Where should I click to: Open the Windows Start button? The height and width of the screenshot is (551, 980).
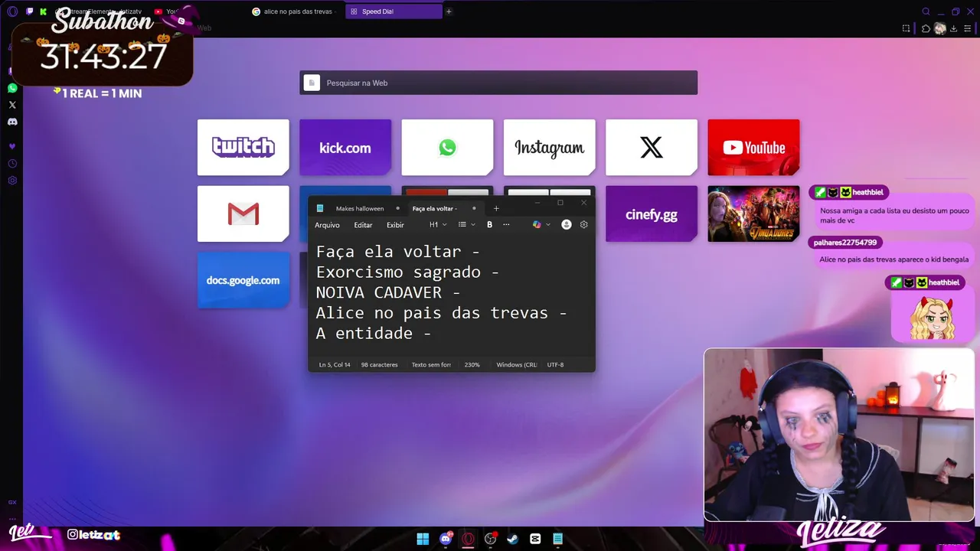pos(423,539)
